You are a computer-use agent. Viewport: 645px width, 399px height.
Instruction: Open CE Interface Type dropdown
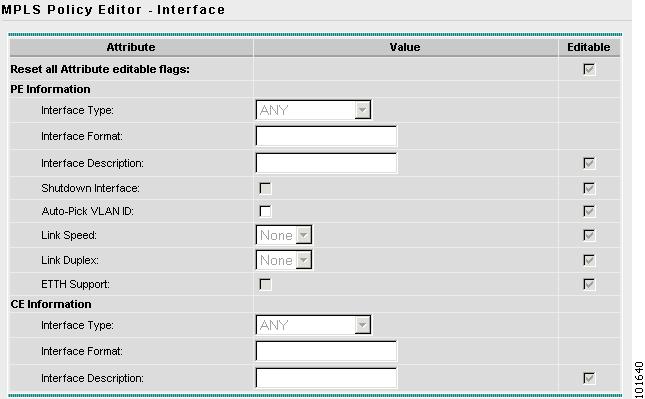313,325
